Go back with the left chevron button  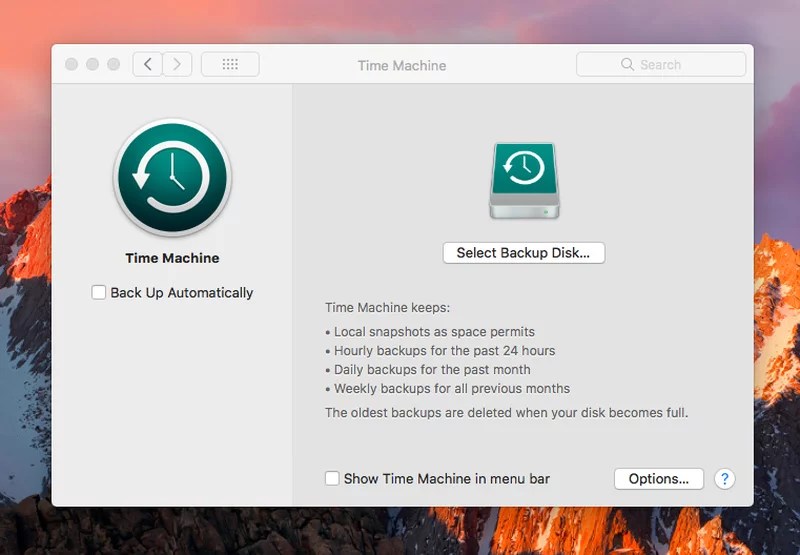(x=147, y=64)
